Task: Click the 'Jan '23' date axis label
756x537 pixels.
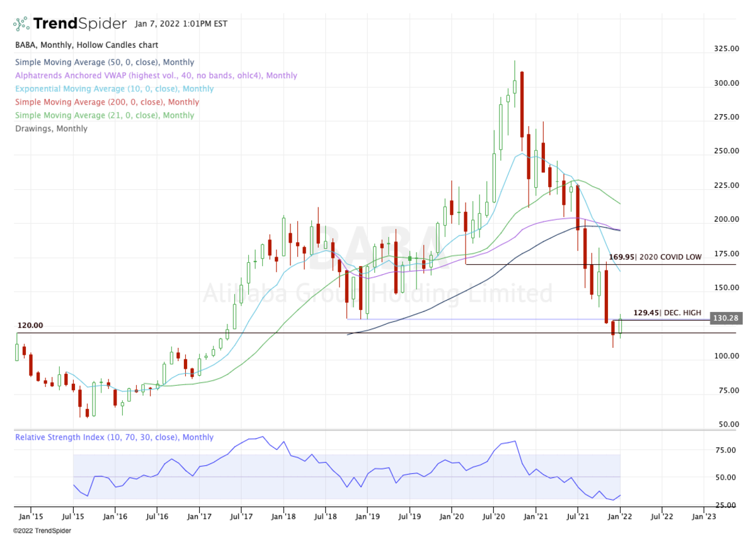Action: (x=704, y=516)
